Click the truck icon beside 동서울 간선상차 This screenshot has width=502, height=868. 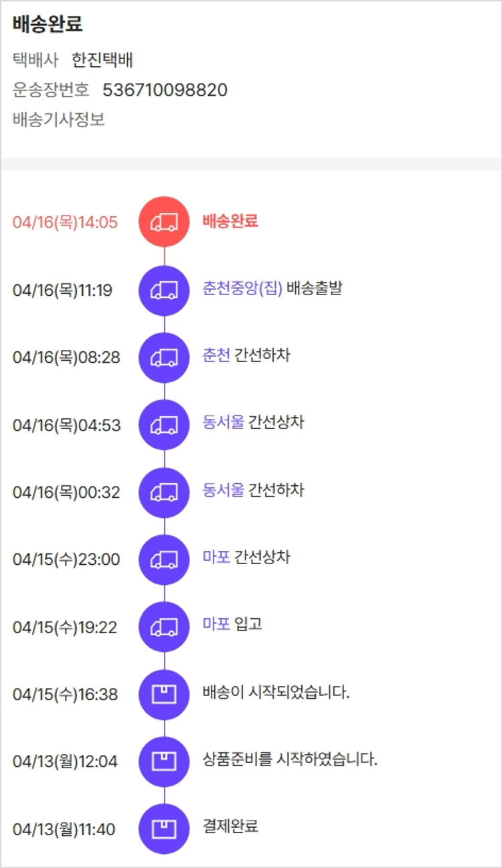(164, 425)
